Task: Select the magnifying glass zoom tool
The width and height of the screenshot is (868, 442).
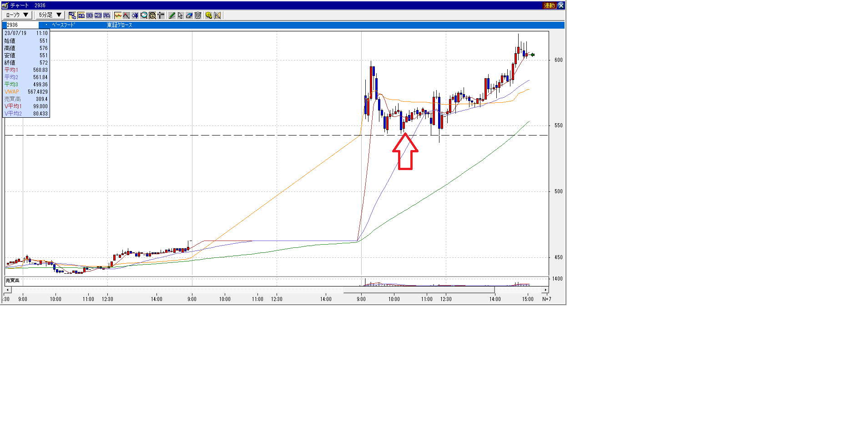Action: pos(144,15)
